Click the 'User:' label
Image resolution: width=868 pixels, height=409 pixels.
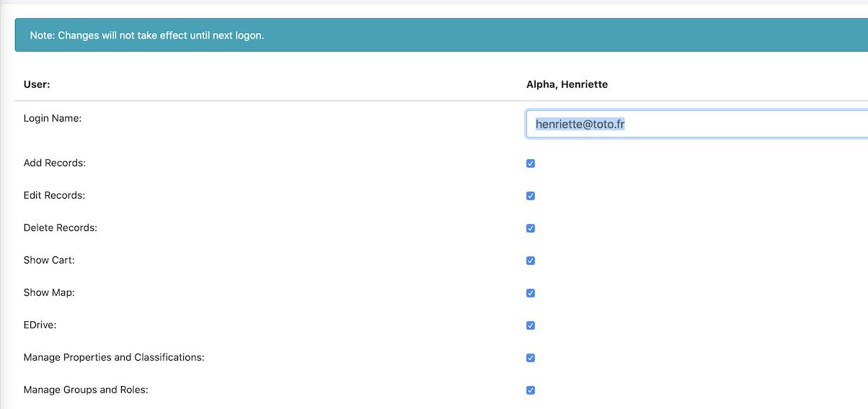pyautogui.click(x=37, y=84)
